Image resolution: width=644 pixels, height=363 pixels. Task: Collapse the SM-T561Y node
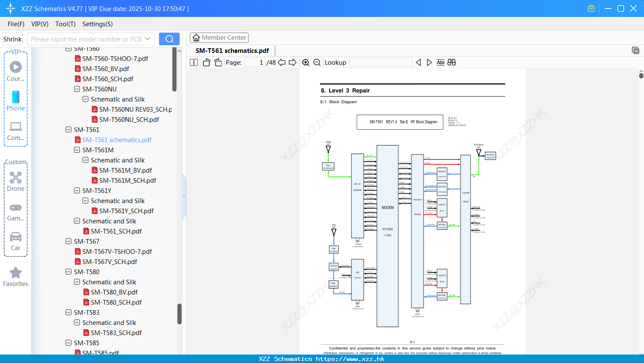click(77, 190)
